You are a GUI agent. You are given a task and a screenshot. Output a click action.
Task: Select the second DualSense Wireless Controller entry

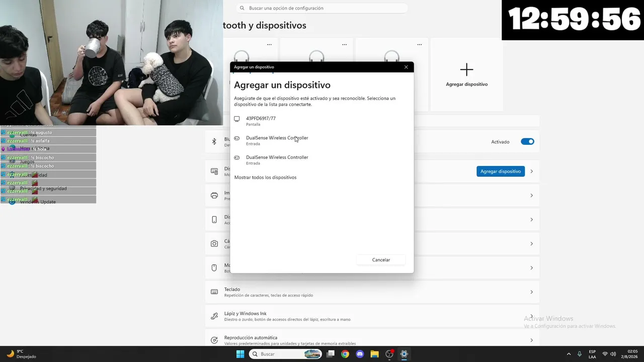[x=321, y=160]
